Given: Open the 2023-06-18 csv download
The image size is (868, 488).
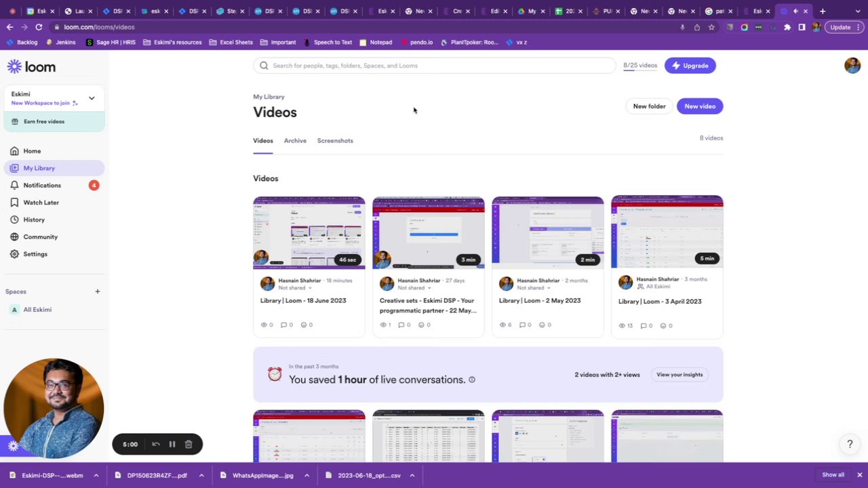Looking at the screenshot, I should [363, 476].
